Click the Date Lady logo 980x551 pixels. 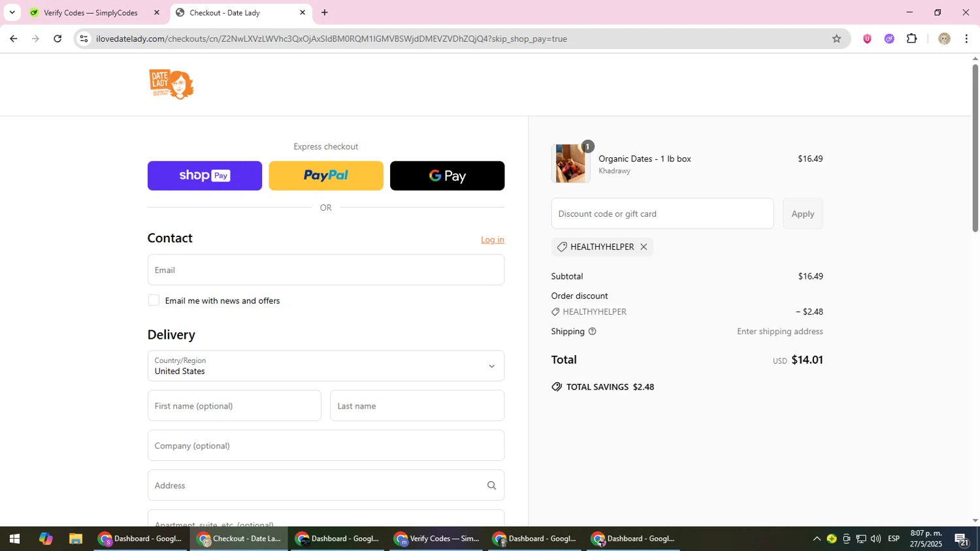(x=171, y=84)
